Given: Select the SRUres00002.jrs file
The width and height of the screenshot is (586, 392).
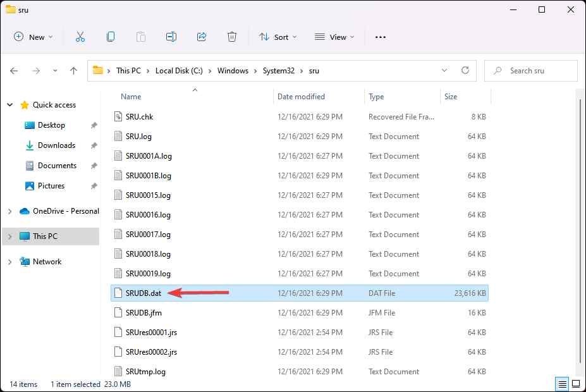Looking at the screenshot, I should click(x=300, y=352).
